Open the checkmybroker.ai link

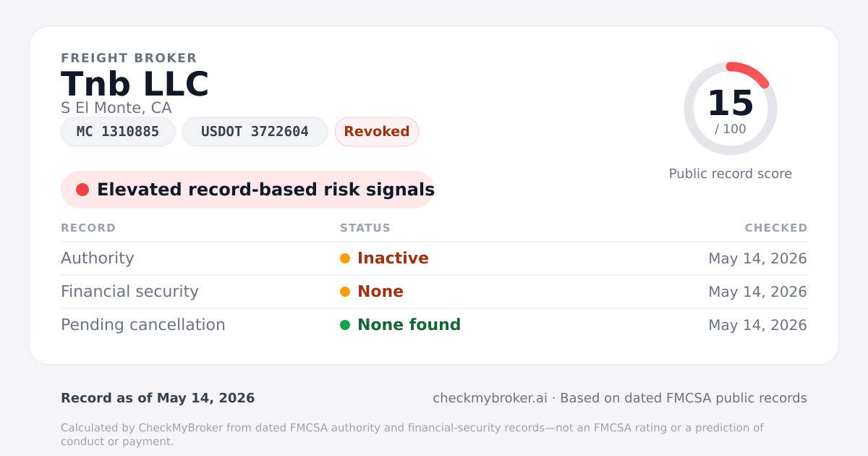pyautogui.click(x=490, y=398)
